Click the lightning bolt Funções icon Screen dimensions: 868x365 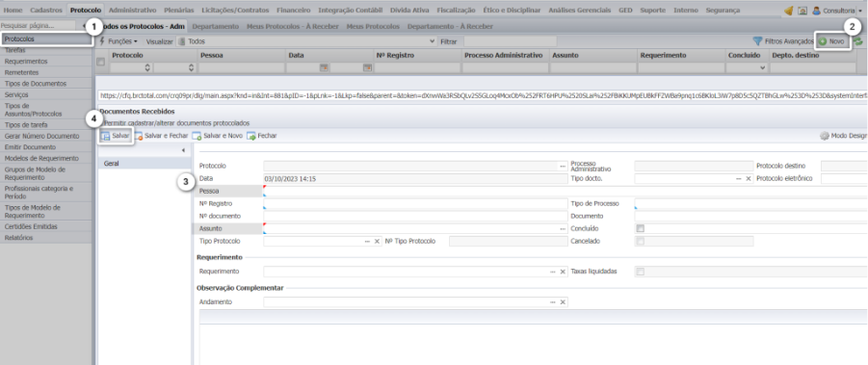(102, 41)
